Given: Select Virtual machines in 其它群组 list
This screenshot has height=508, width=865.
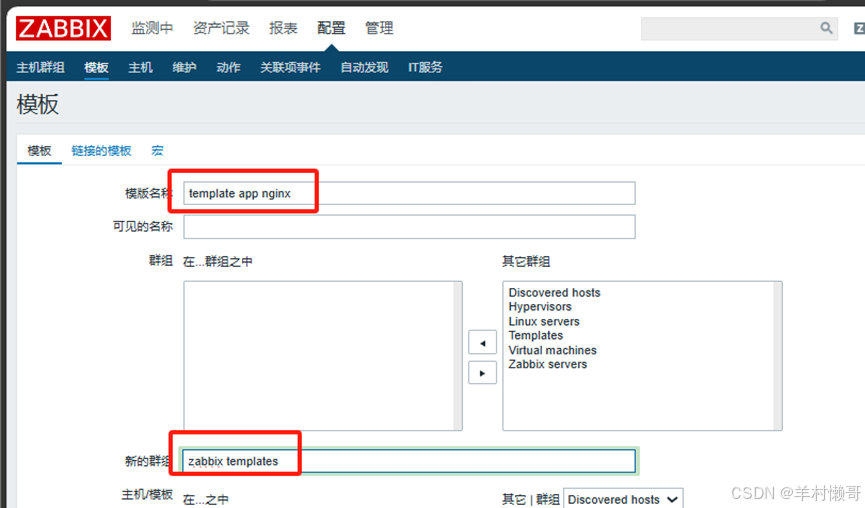Looking at the screenshot, I should 552,350.
